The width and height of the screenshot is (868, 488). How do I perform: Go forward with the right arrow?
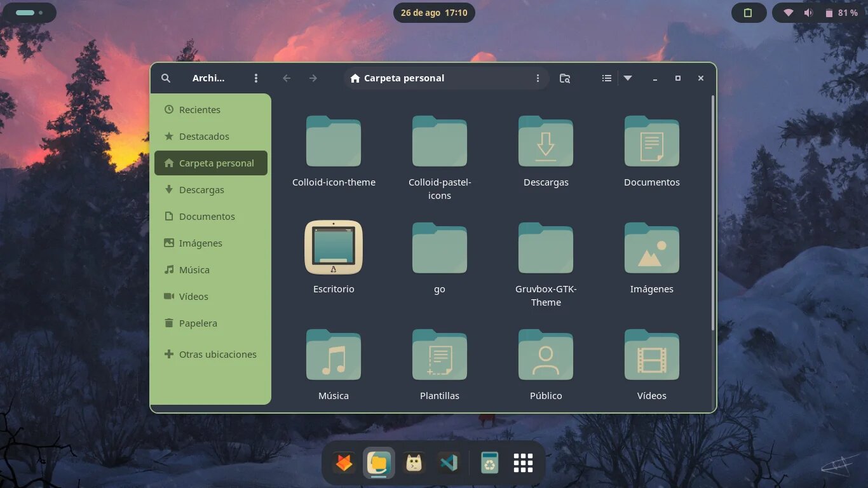tap(313, 78)
